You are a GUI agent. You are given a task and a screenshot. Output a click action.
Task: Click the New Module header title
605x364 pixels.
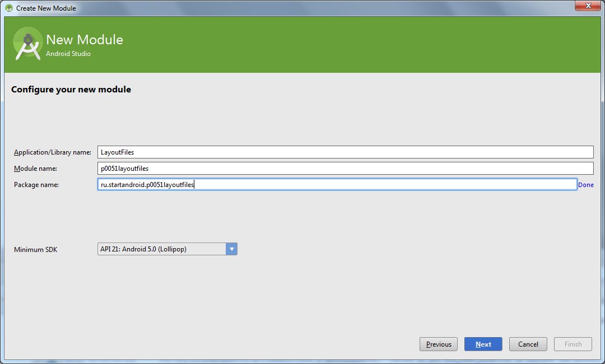[x=85, y=39]
